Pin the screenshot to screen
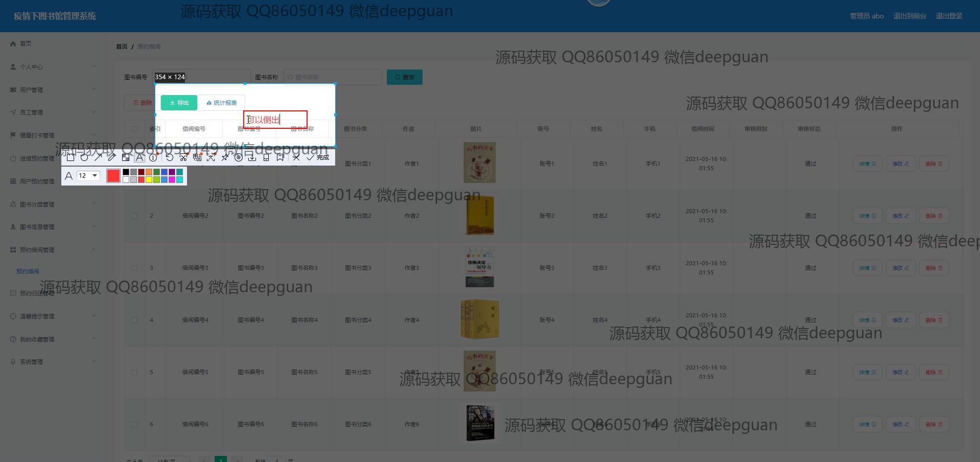 pos(225,157)
